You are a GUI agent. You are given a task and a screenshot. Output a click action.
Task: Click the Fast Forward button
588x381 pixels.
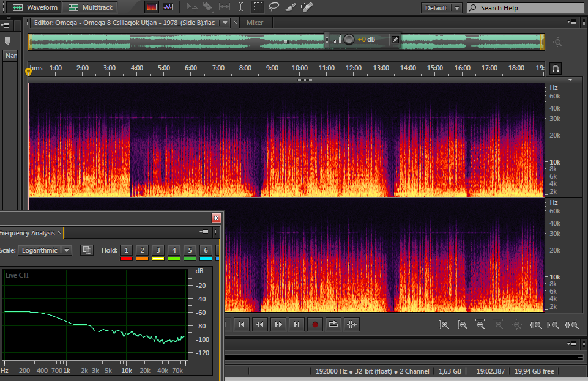click(x=278, y=324)
